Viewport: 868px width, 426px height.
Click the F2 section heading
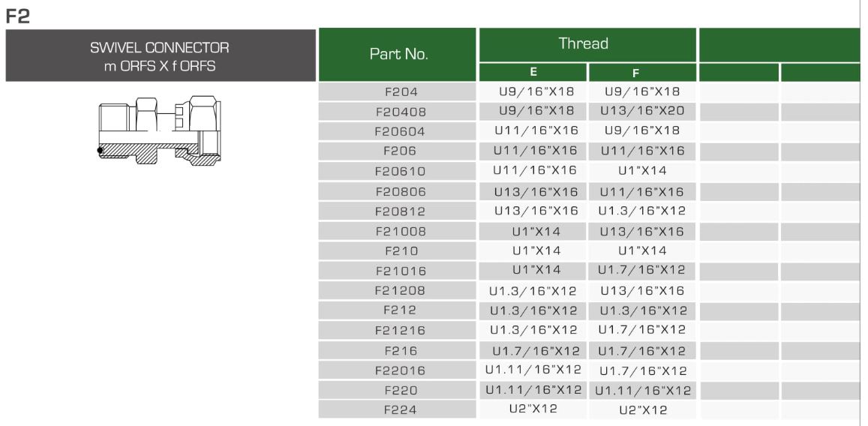[x=17, y=15]
